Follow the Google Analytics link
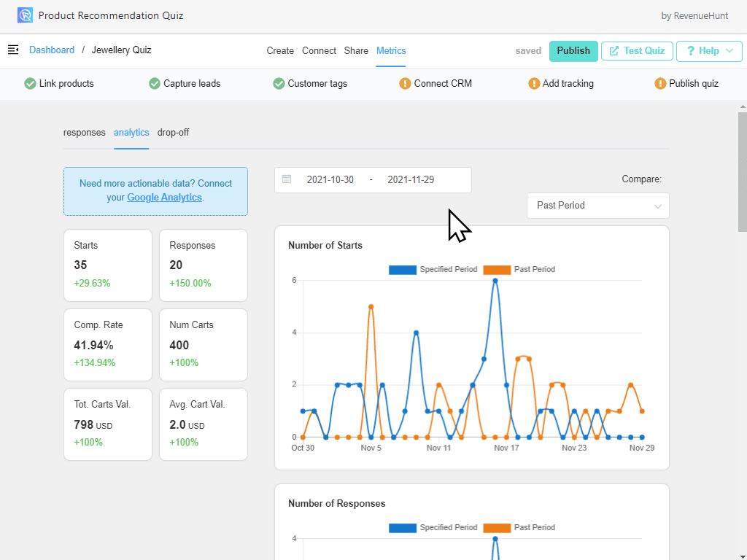The width and height of the screenshot is (747, 560). [164, 197]
